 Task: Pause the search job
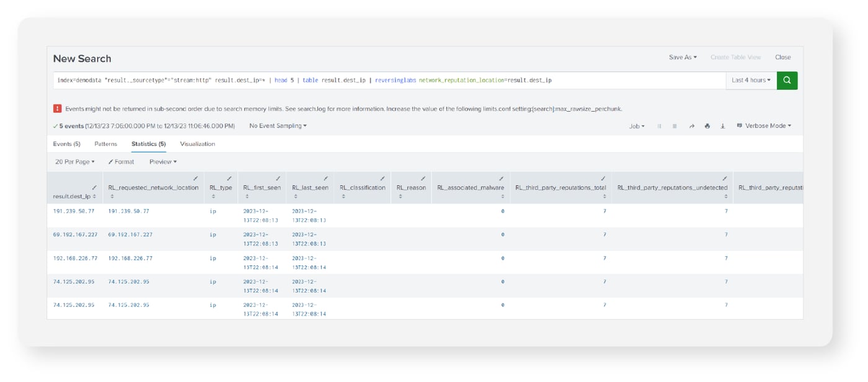tap(659, 126)
